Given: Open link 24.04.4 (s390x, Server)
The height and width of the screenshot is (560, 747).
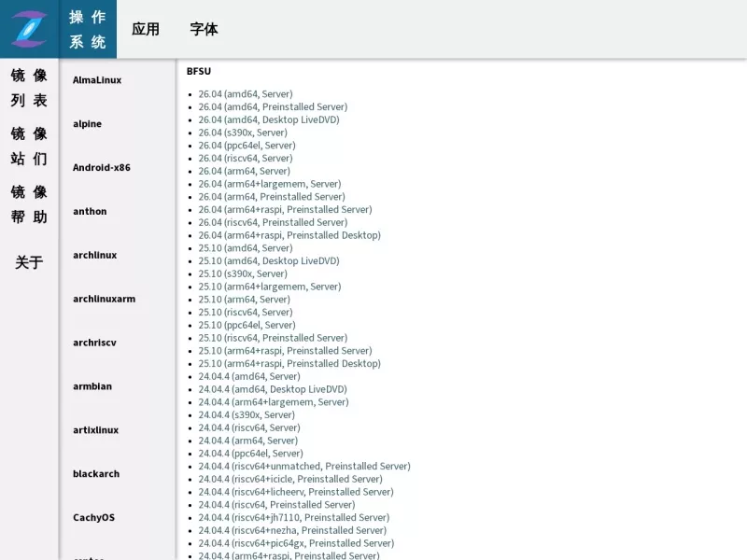Looking at the screenshot, I should tap(247, 415).
